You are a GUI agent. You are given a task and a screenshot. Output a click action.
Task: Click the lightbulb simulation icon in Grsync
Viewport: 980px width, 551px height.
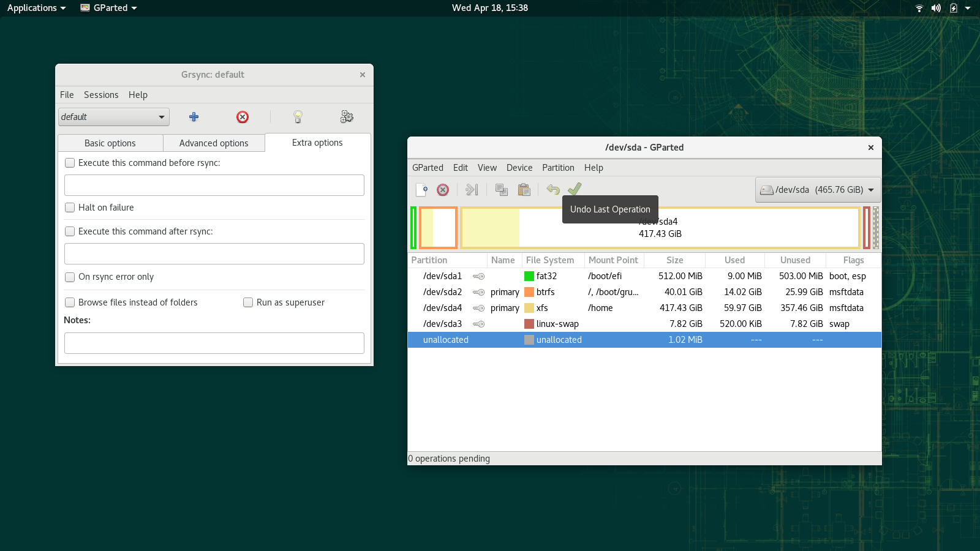[x=298, y=117]
